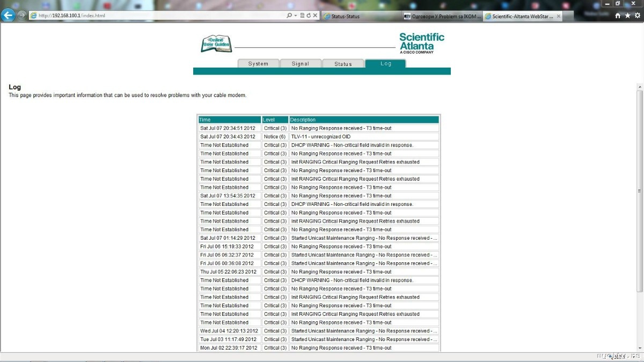644x362 pixels.
Task: Click the Scientific Atlanta logo
Action: (x=422, y=43)
